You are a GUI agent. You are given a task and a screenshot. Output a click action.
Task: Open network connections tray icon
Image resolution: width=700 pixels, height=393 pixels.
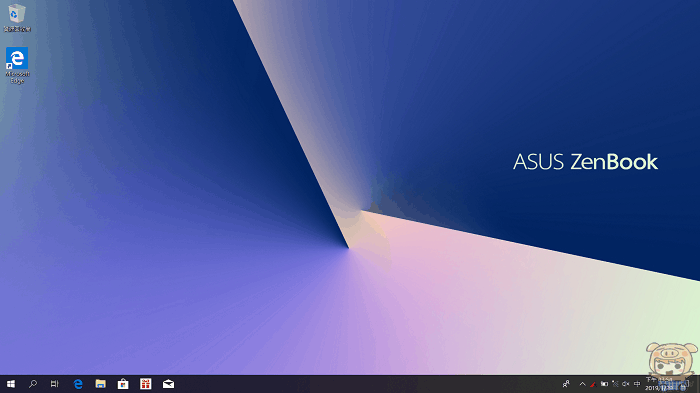(615, 384)
